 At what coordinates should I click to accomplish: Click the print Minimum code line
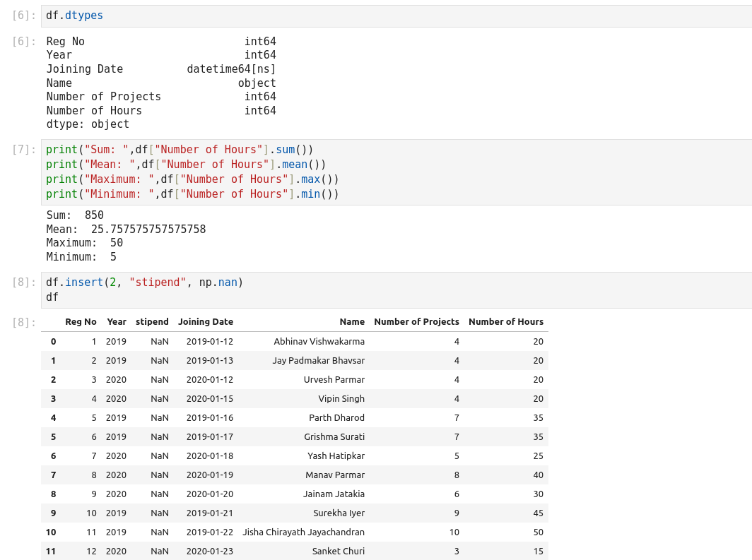pyautogui.click(x=192, y=194)
